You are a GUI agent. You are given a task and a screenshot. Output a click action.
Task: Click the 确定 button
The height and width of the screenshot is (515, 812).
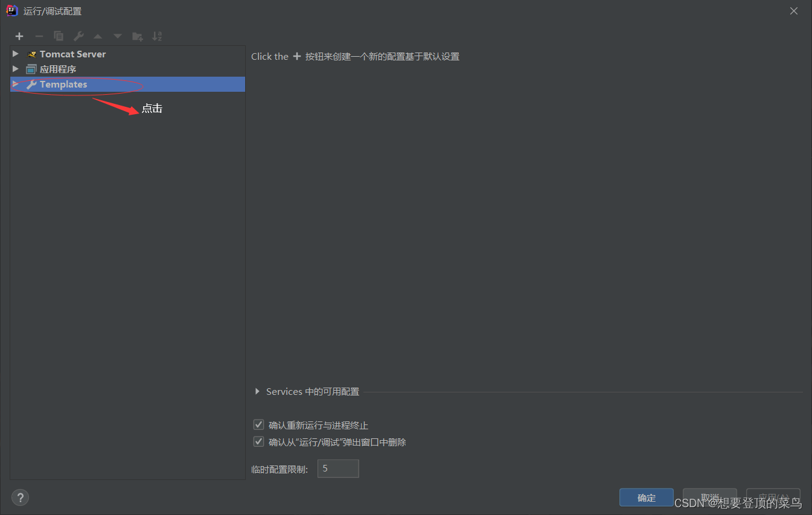[x=646, y=497]
